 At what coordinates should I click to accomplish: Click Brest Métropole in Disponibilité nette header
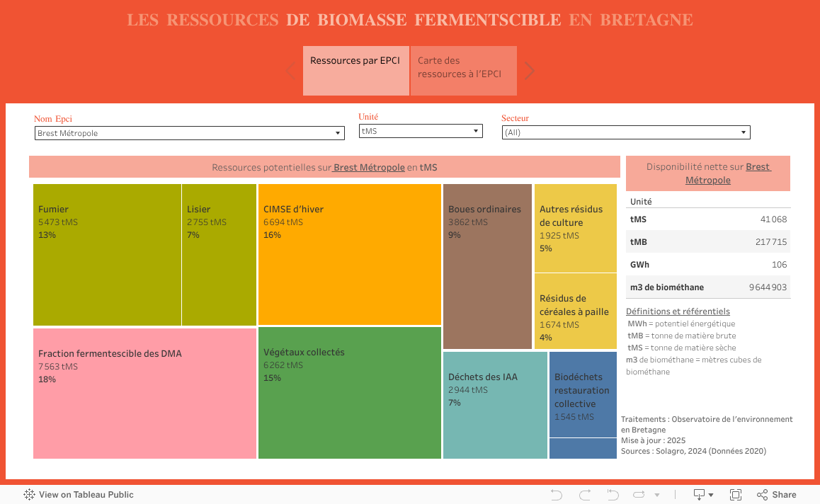pyautogui.click(x=728, y=173)
